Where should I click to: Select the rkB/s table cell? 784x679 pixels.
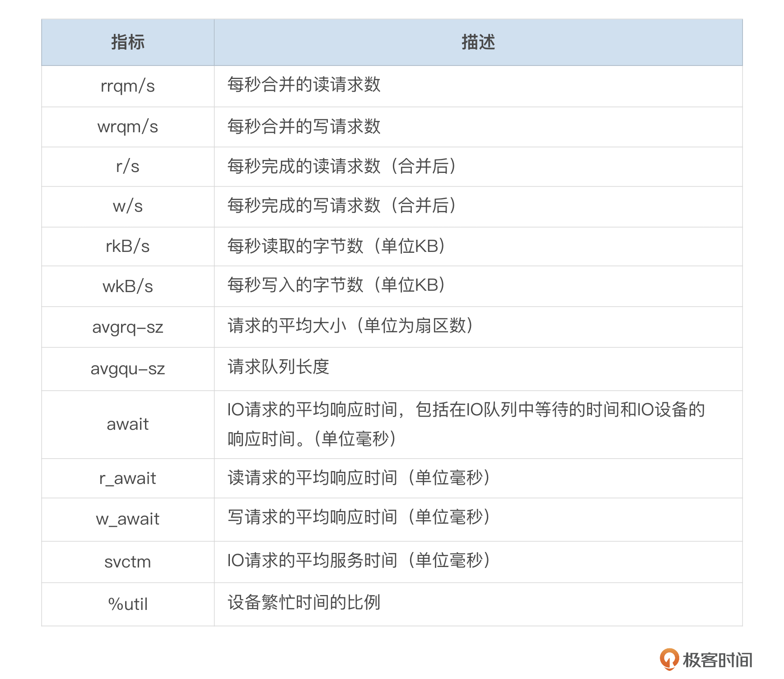pos(128,246)
